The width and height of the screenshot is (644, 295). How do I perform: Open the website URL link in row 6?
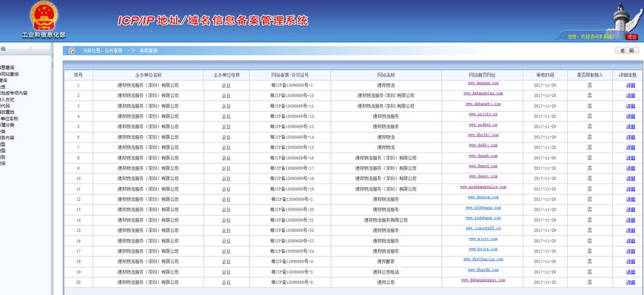point(483,135)
